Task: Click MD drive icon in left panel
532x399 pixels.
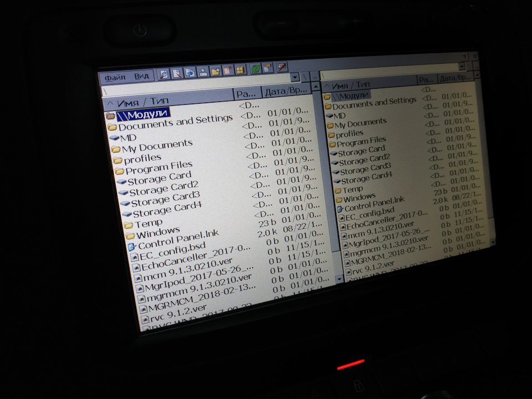Action: click(115, 139)
